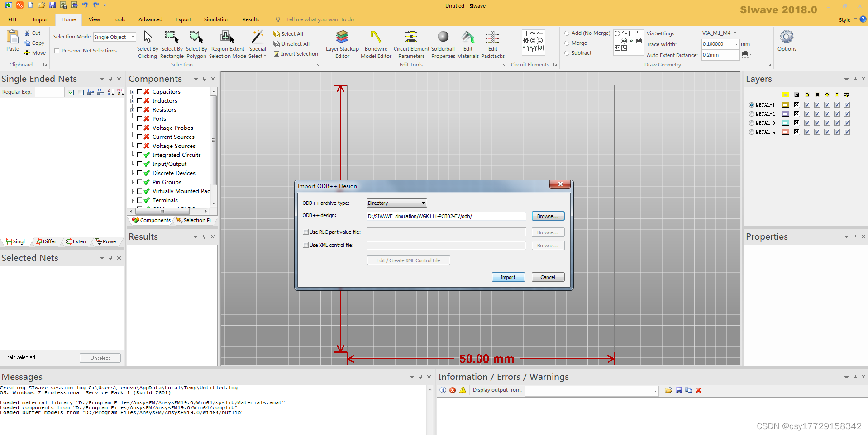Select the draw circle shape tool
The height and width of the screenshot is (435, 868).
[617, 33]
